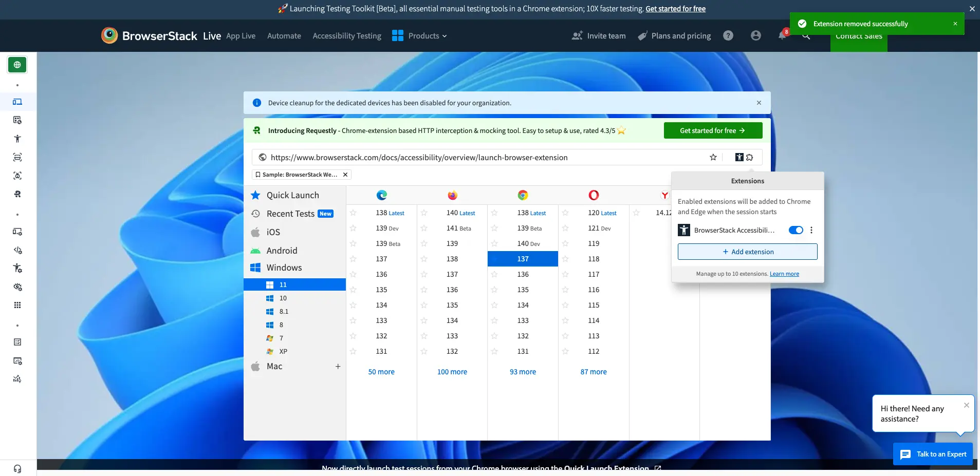Image resolution: width=980 pixels, height=476 pixels.
Task: Switch to Automate product tab
Action: (x=284, y=35)
